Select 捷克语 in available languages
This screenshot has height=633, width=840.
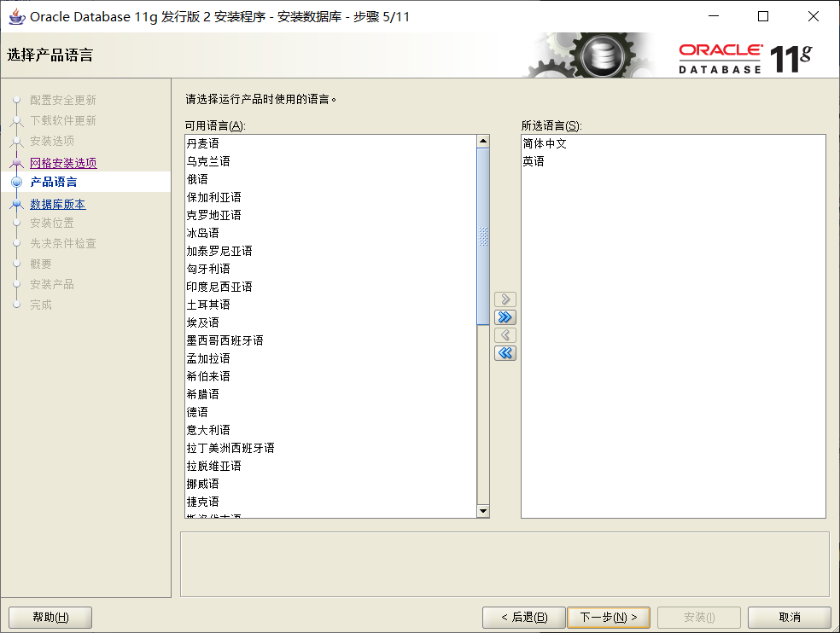point(330,502)
